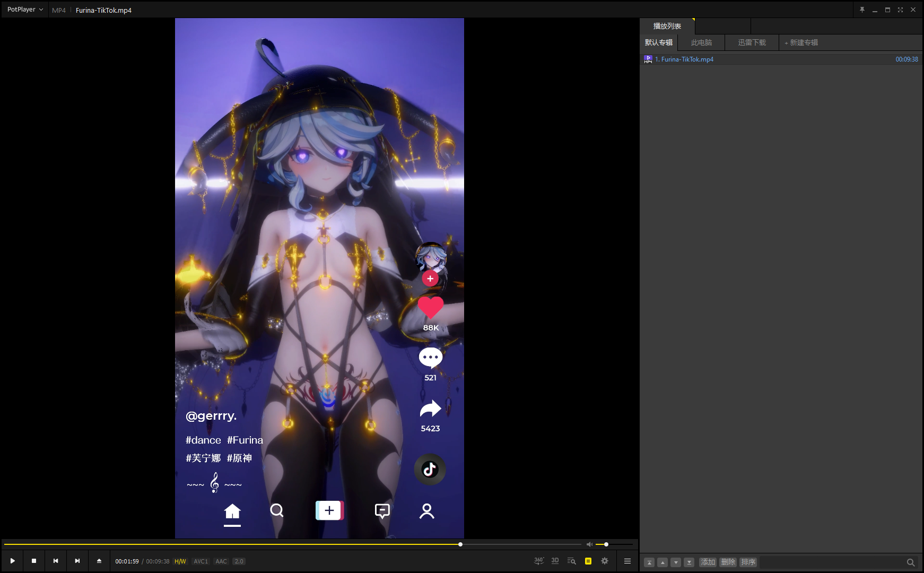Switch to the 迅雷下载 tab
The image size is (924, 573).
(752, 42)
